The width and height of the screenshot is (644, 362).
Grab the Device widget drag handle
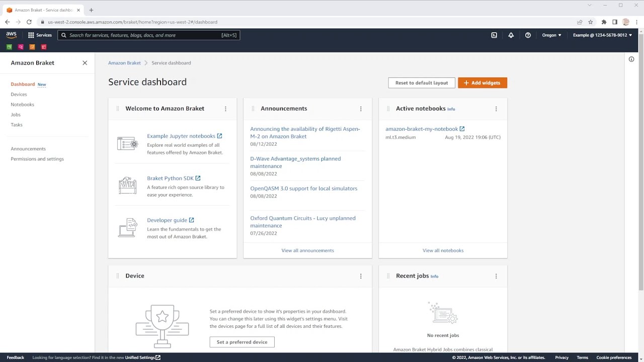(x=118, y=276)
